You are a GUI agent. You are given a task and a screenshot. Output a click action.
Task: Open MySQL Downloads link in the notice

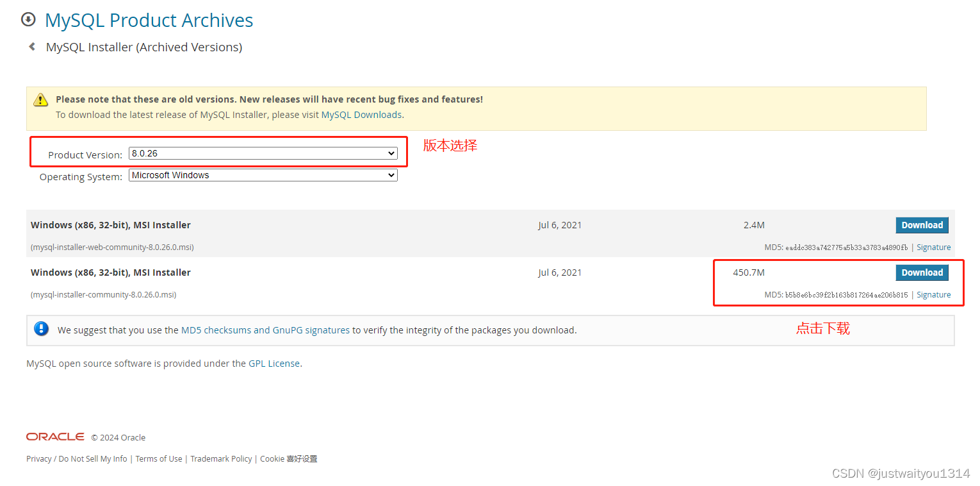click(x=361, y=114)
